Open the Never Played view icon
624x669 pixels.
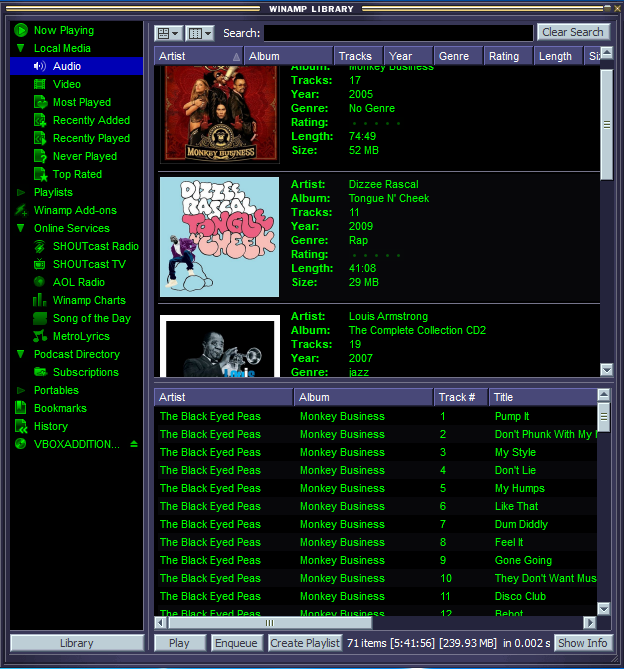41,156
